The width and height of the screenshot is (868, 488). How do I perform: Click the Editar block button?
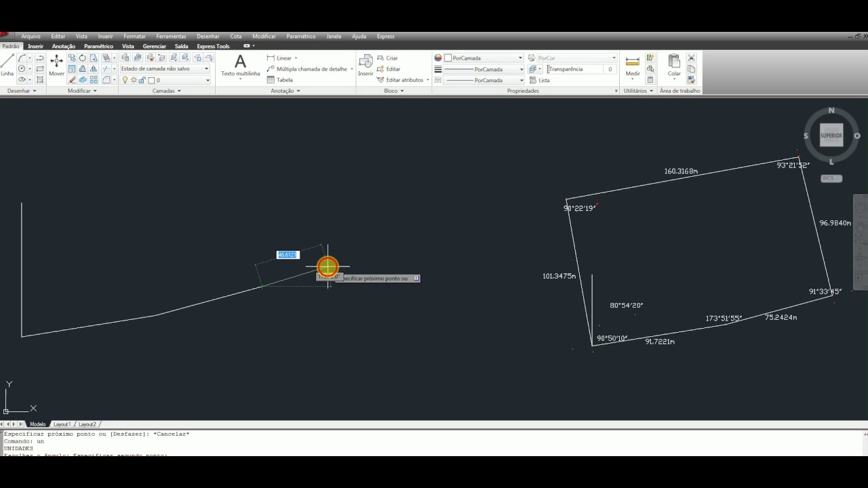[x=388, y=69]
